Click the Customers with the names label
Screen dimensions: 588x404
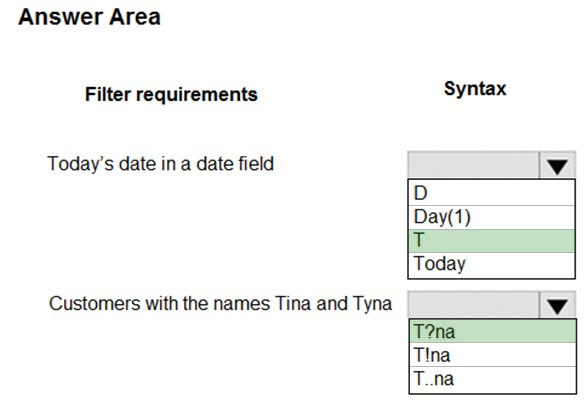[x=220, y=303]
